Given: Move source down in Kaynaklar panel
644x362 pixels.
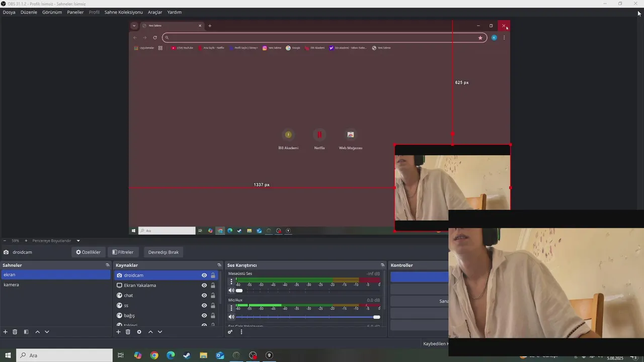Looking at the screenshot, I should click(x=159, y=332).
